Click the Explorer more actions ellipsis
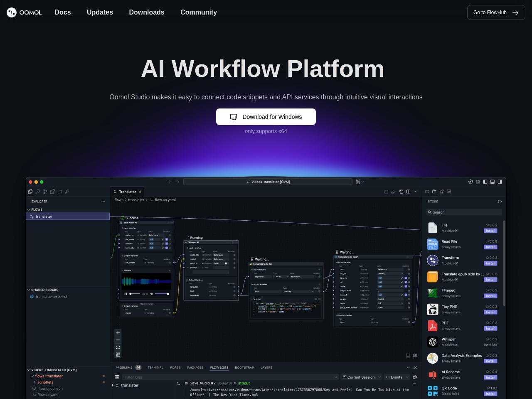Viewport: 532px width, 399px height. 103,202
